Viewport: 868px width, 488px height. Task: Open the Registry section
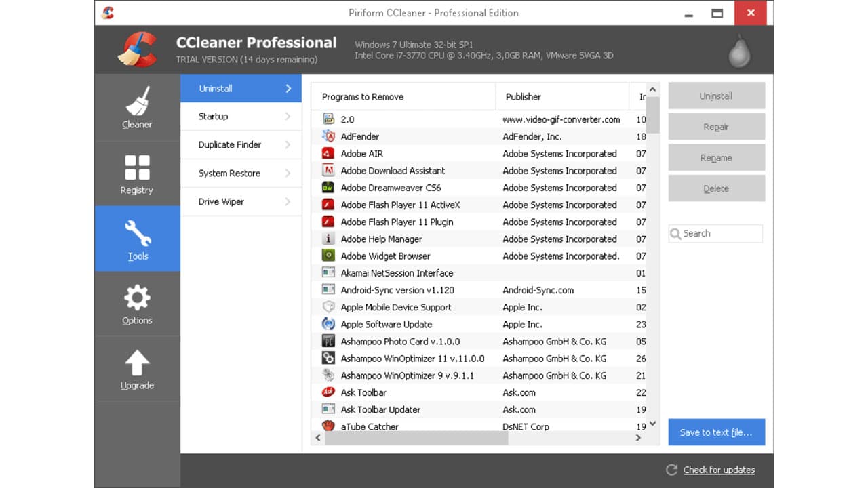pyautogui.click(x=136, y=174)
